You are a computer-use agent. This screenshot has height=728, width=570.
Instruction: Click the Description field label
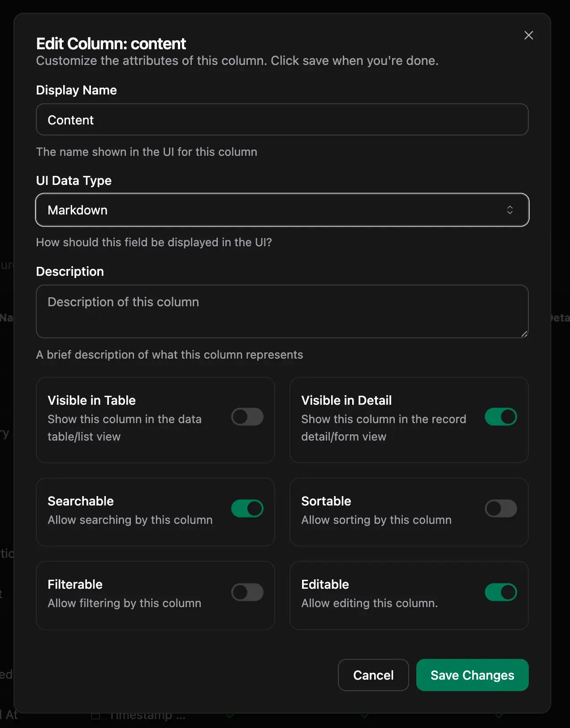(x=70, y=271)
